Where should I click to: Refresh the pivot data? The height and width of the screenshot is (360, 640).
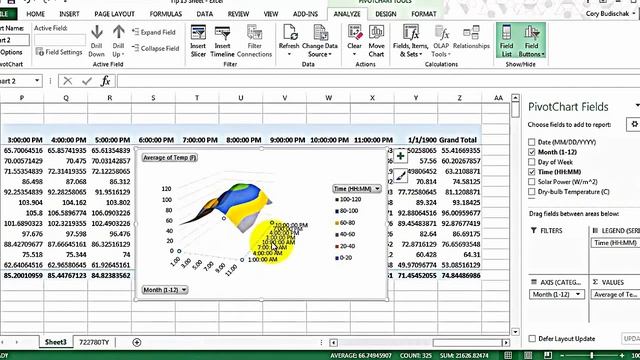point(289,41)
